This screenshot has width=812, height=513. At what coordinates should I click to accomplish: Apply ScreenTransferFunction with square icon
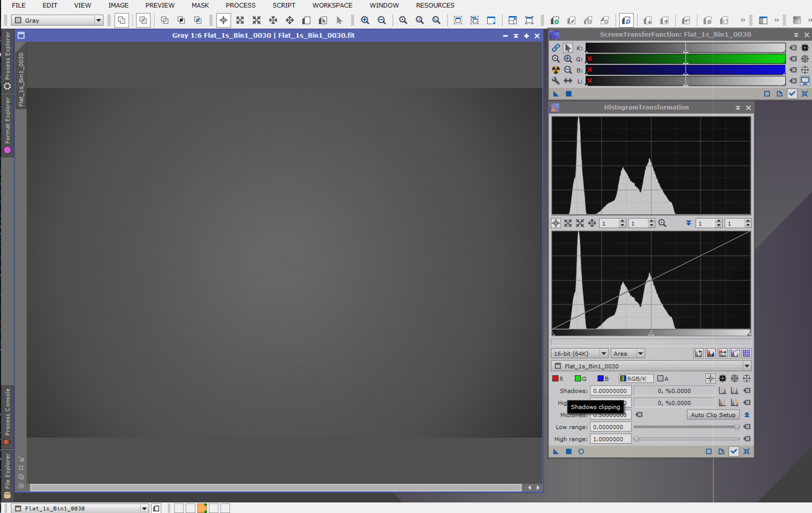[568, 94]
